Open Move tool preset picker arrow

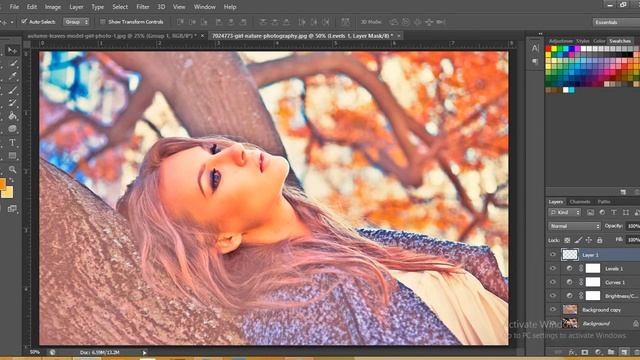coord(12,22)
